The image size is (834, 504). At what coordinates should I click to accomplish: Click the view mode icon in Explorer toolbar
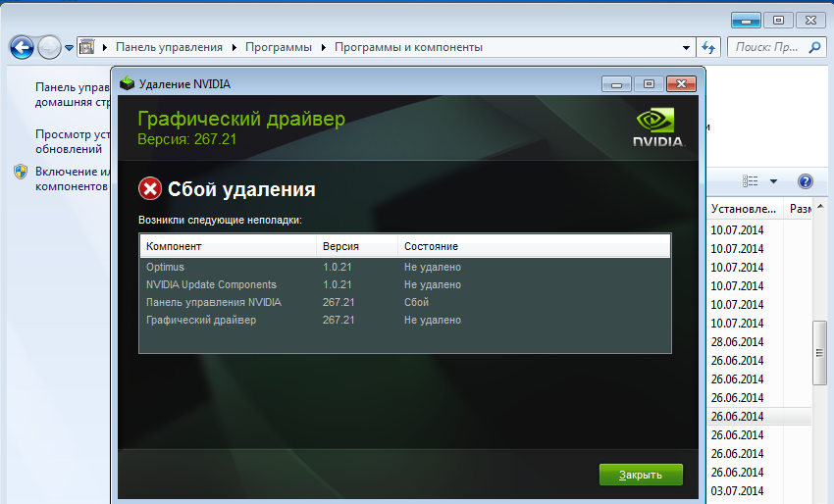(x=750, y=181)
